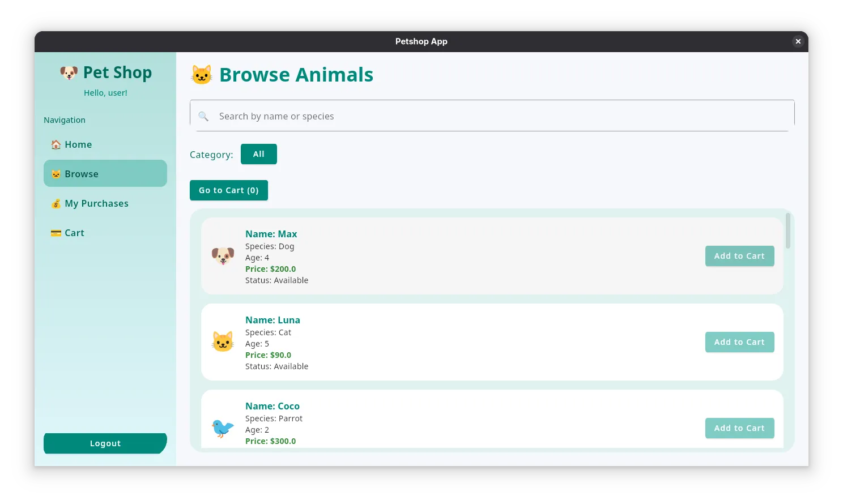The width and height of the screenshot is (843, 504).
Task: Click the bird emoji on Coco's card
Action: tap(223, 428)
